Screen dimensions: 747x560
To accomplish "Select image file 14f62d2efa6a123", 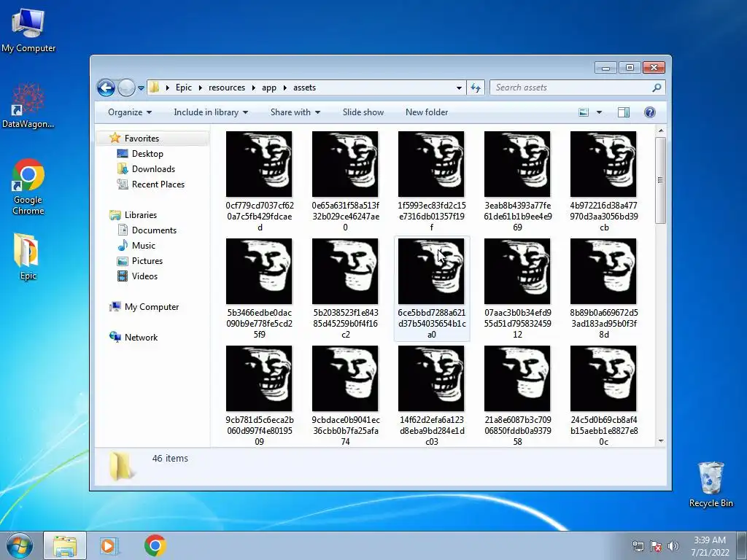I will [x=431, y=396].
